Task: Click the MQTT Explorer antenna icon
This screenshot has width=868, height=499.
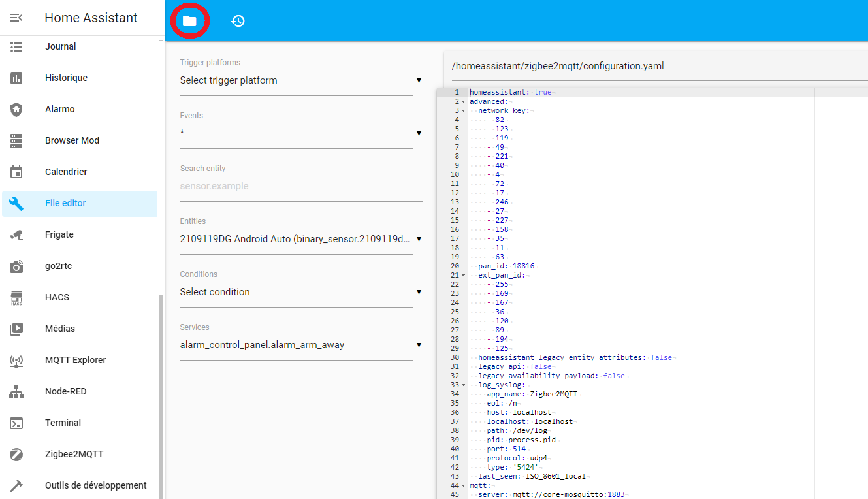Action: pos(16,361)
